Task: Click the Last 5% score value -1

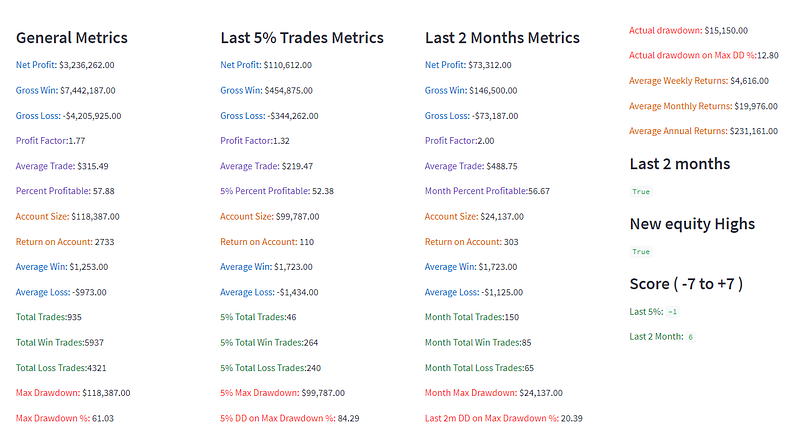Action: (673, 312)
